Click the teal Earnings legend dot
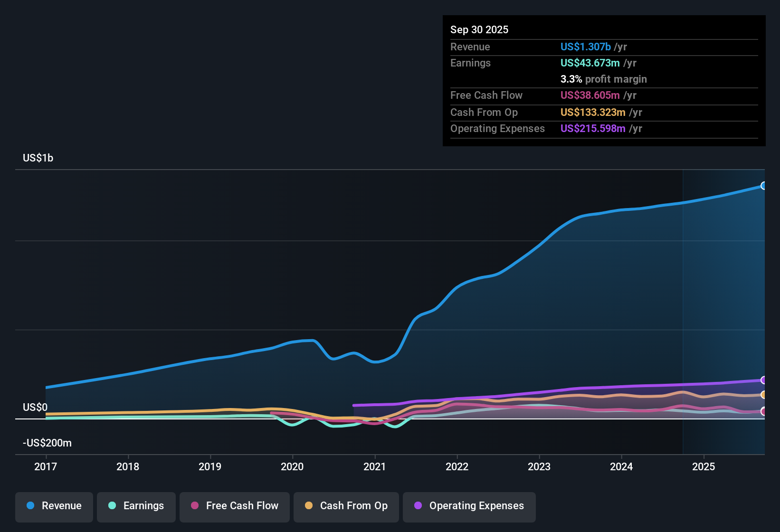Viewport: 780px width, 532px height. click(x=112, y=506)
